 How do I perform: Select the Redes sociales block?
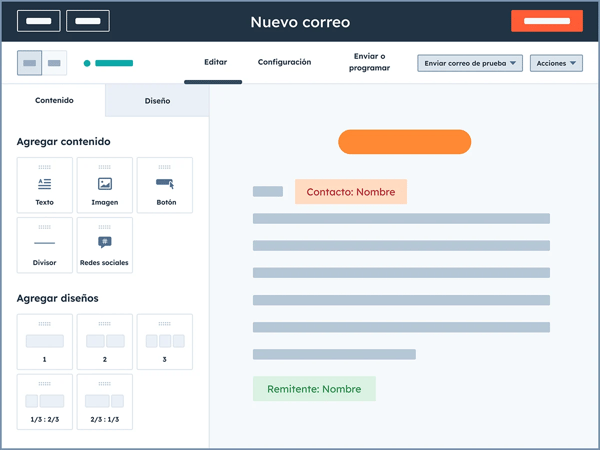tap(105, 245)
